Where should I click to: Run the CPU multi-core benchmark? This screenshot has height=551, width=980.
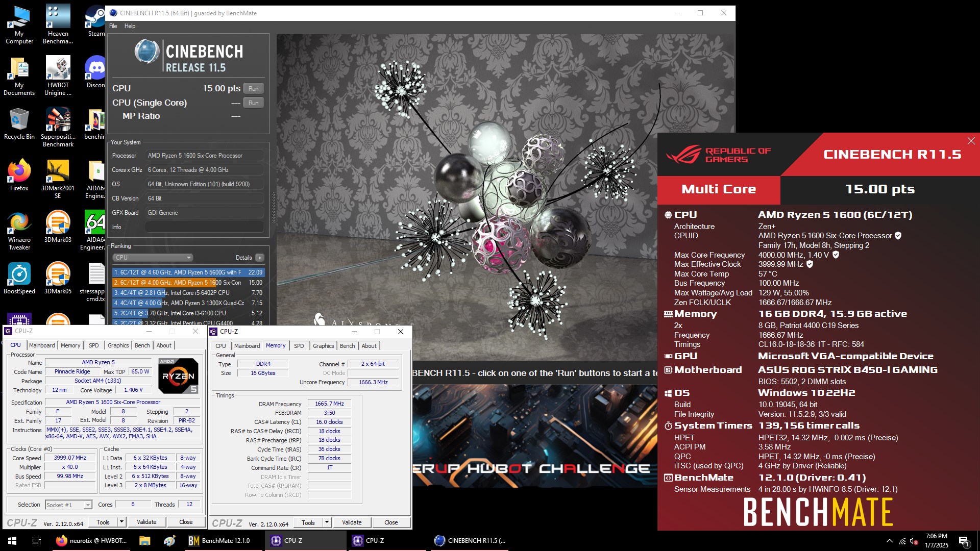point(254,89)
